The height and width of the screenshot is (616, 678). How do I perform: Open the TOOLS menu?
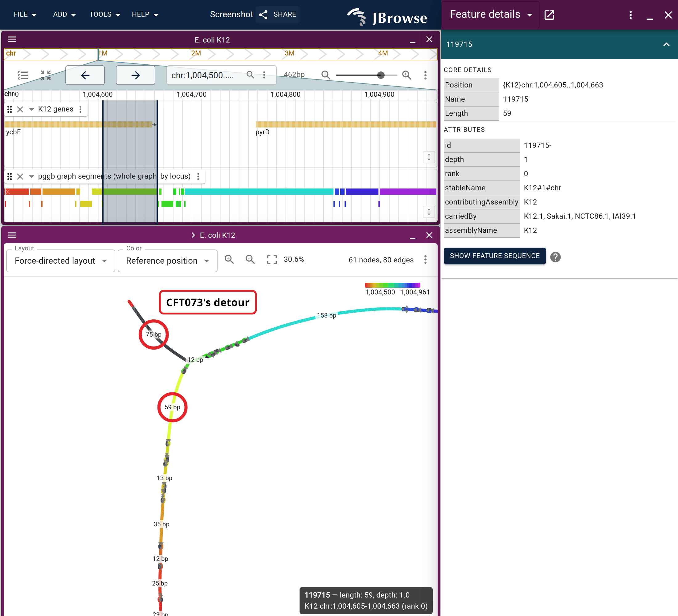(104, 14)
